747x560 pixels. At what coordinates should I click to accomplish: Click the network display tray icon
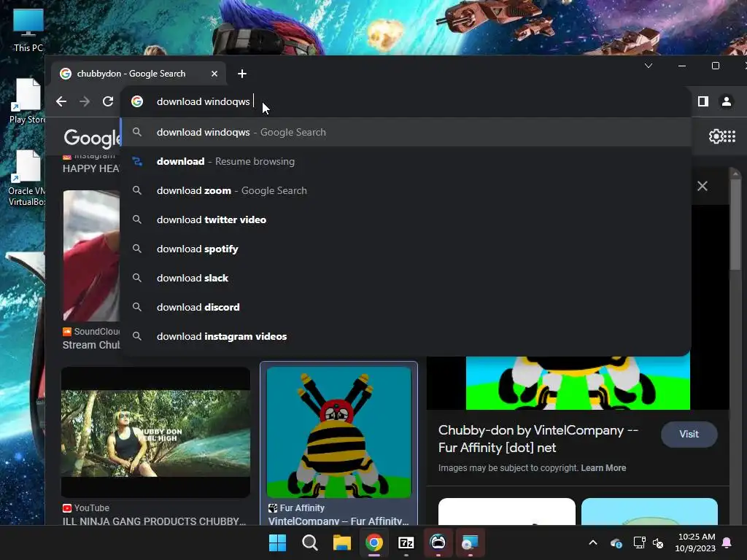pos(639,542)
